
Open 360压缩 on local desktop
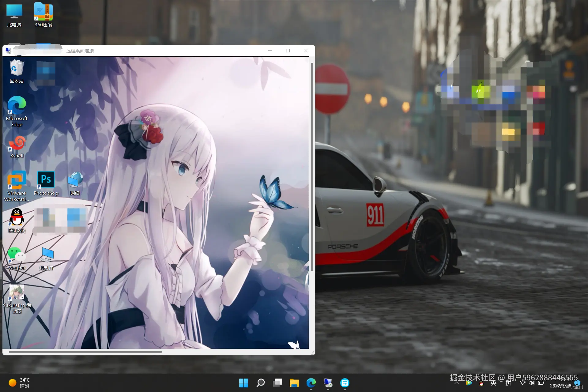[43, 12]
